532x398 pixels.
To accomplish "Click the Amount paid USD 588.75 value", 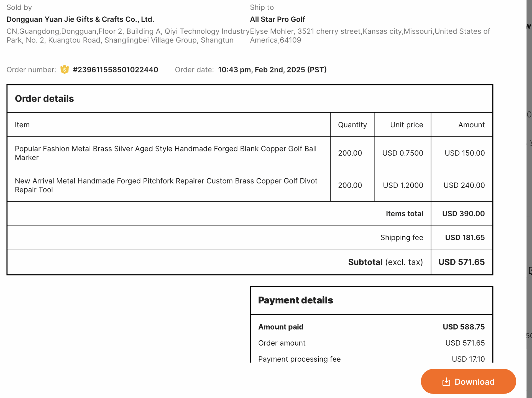I will pos(464,327).
